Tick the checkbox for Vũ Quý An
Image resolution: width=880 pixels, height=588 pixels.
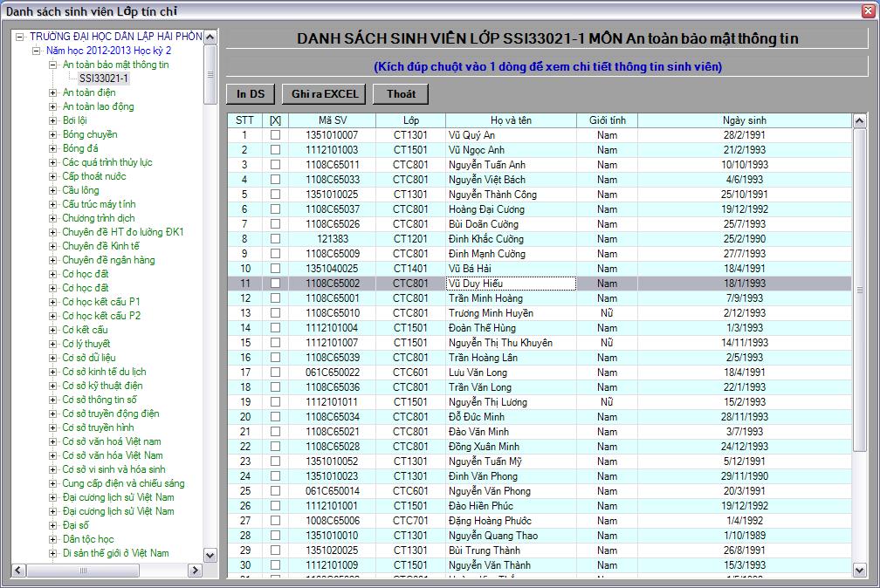tap(275, 135)
